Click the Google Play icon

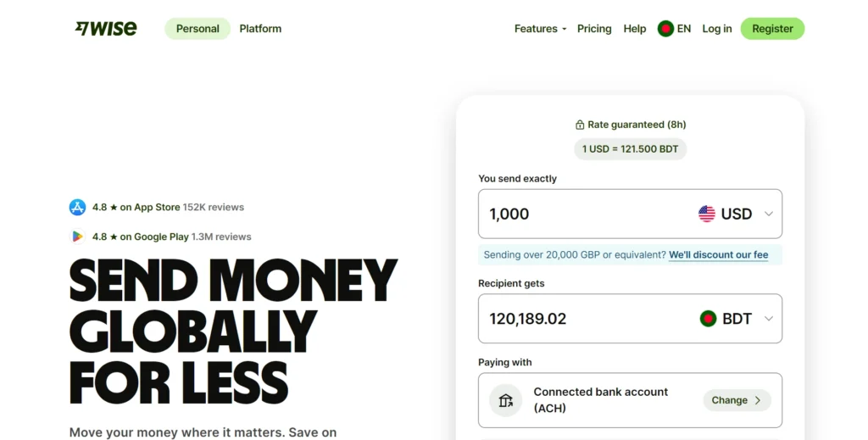pos(78,237)
